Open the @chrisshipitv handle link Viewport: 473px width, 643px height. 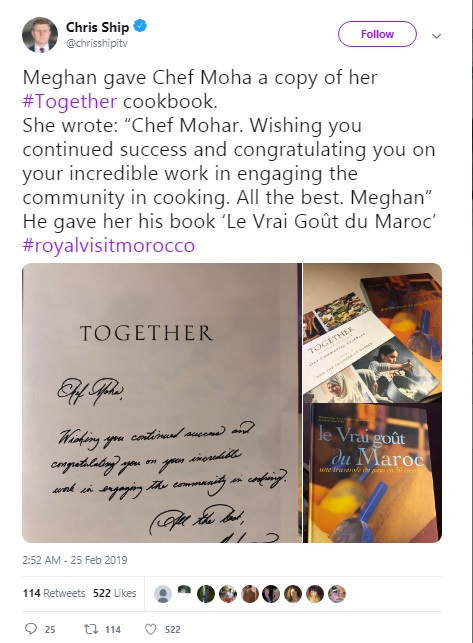coord(97,43)
